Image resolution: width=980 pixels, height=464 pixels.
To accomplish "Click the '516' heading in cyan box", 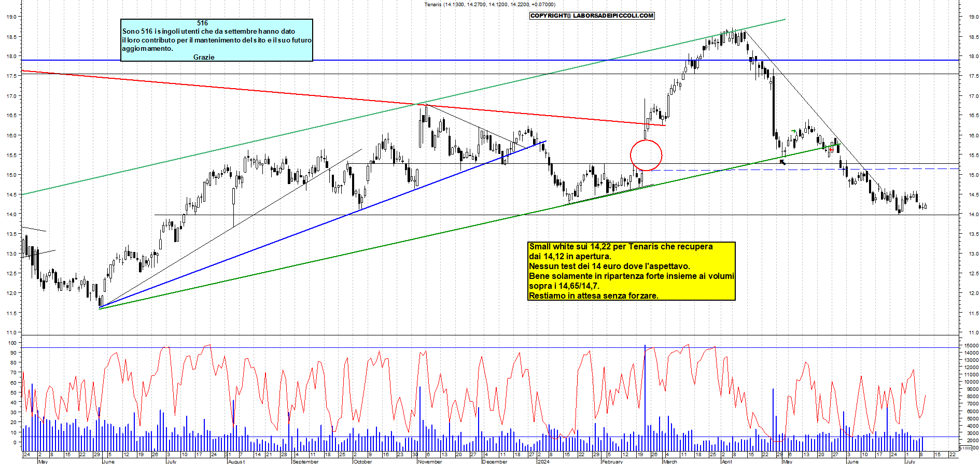I will (202, 23).
